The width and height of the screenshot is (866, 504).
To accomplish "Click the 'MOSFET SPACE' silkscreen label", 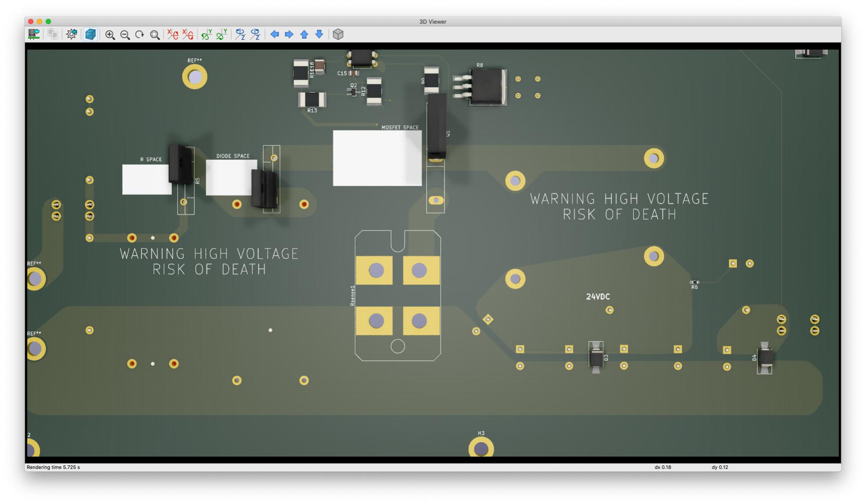I will tap(400, 127).
